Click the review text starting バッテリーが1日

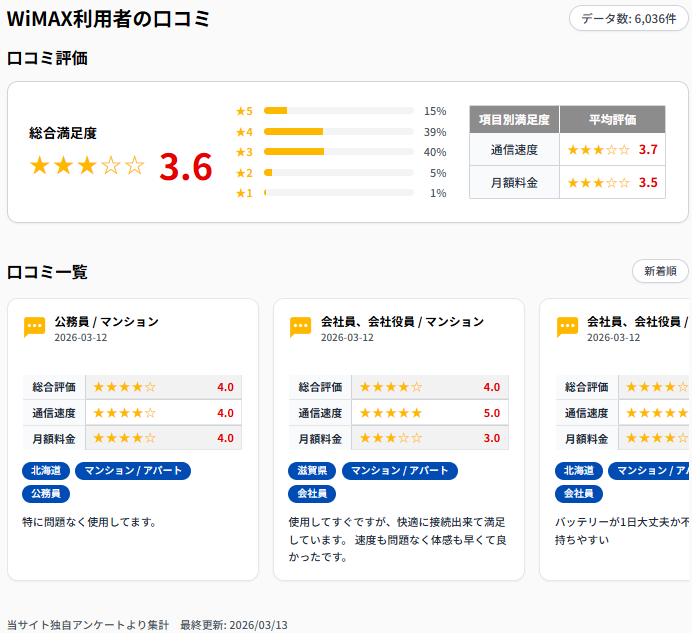621,531
